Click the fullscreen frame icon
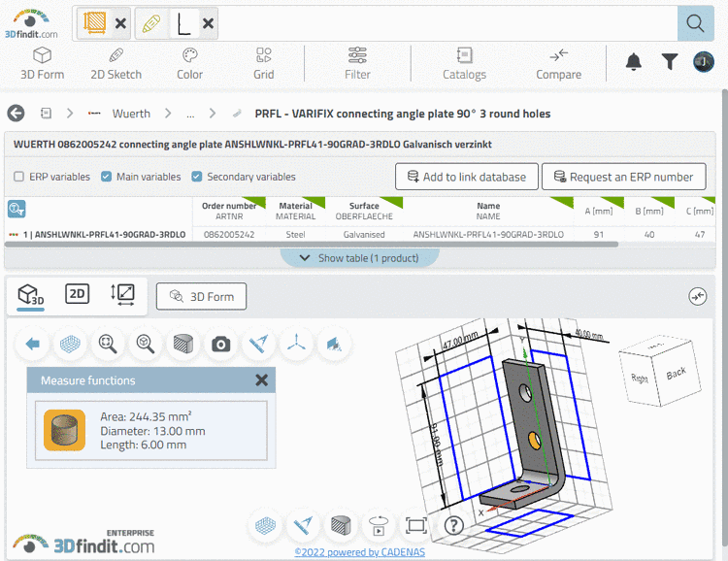728x561 pixels. point(416,526)
